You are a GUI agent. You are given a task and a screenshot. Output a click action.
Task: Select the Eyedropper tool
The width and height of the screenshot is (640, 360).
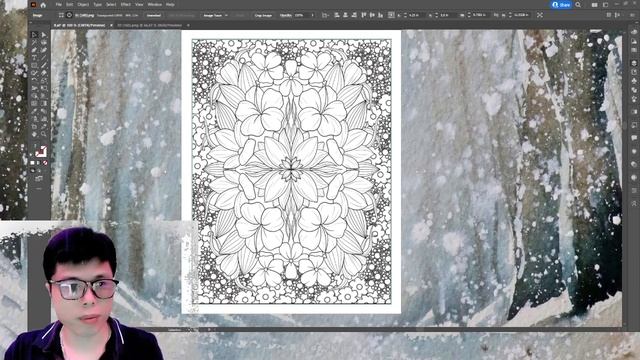(35, 111)
